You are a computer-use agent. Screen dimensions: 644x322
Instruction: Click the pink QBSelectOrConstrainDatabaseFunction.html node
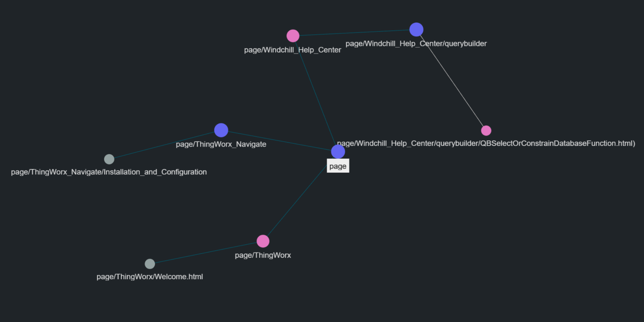[486, 130]
